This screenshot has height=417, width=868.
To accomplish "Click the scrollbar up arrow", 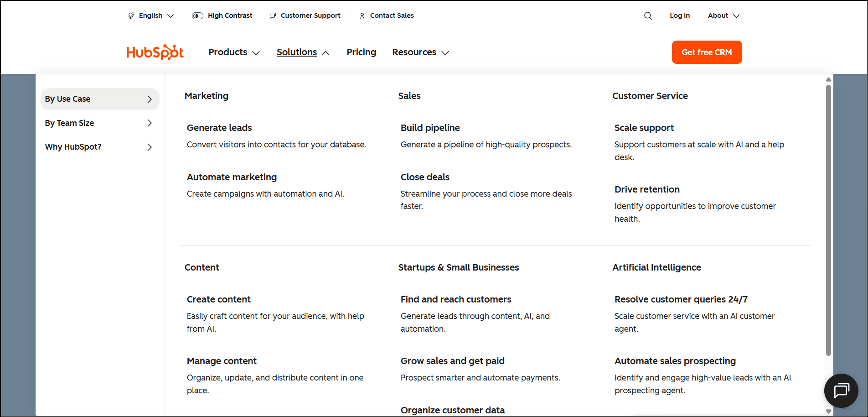I will (828, 80).
